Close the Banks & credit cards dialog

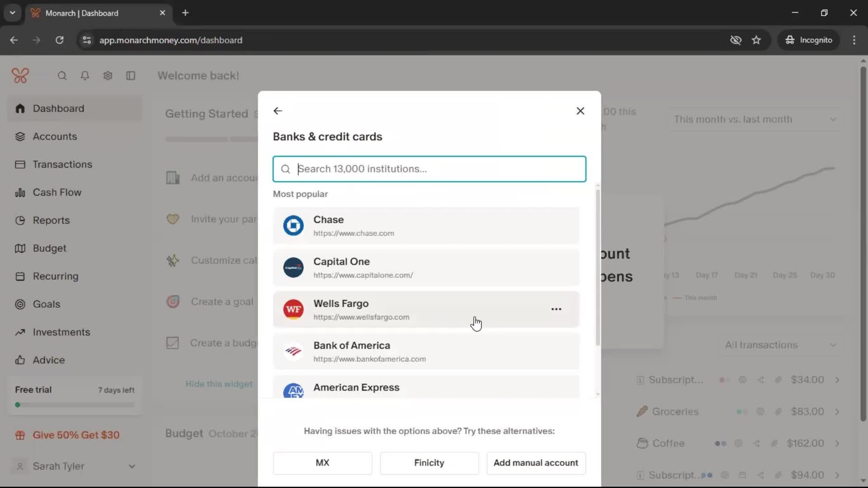pos(580,111)
